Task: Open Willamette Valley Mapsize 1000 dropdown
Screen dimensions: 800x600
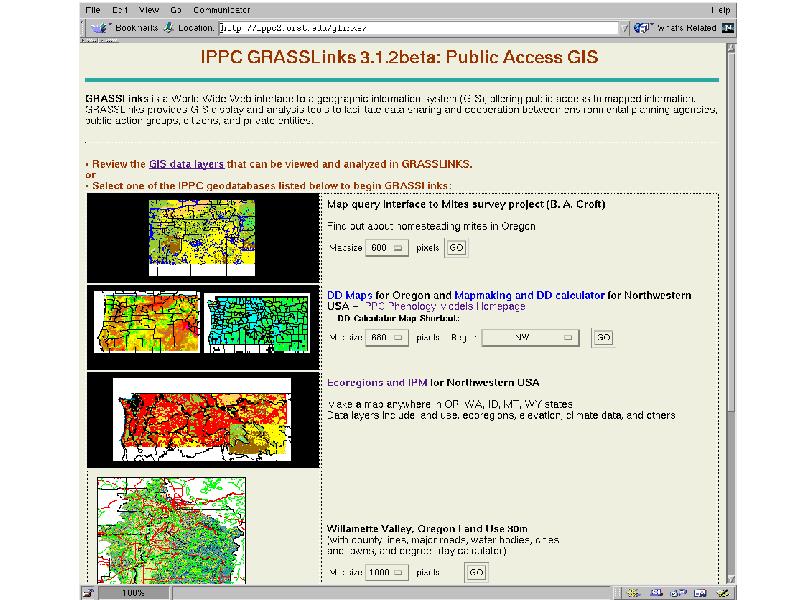Action: pyautogui.click(x=387, y=572)
